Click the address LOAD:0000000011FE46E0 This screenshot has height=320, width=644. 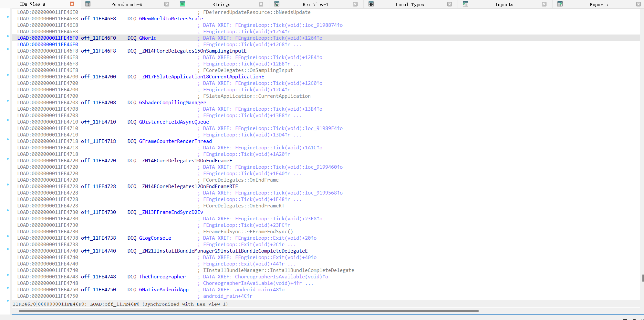tap(48, 12)
